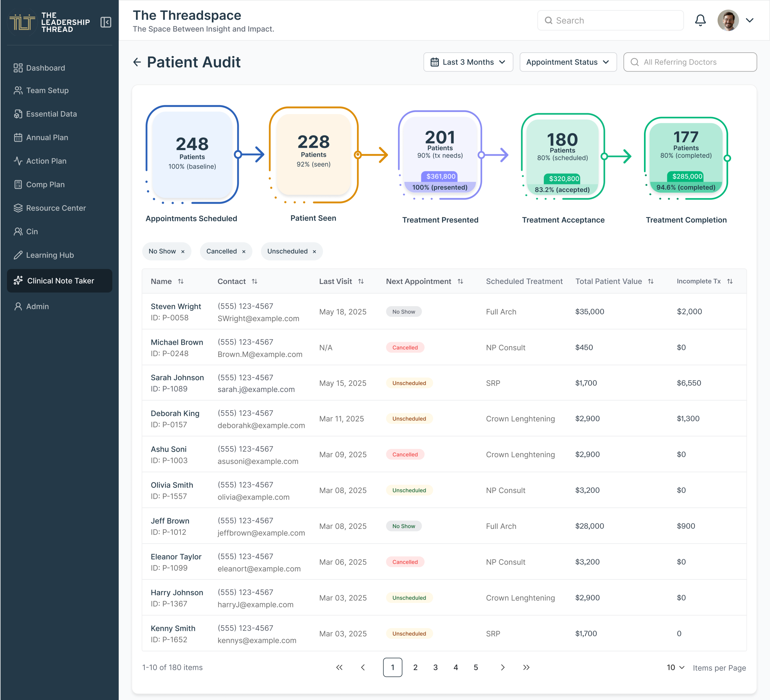
Task: Jump to last page double-chevron
Action: 526,667
